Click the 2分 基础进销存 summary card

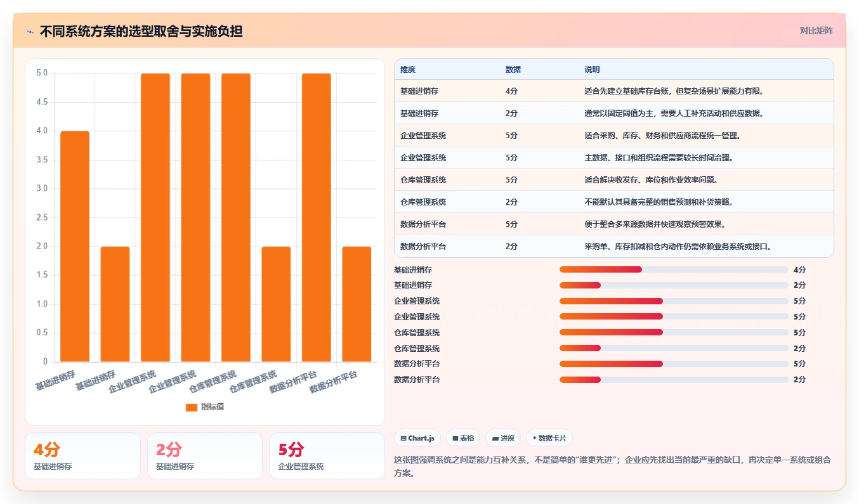(205, 456)
